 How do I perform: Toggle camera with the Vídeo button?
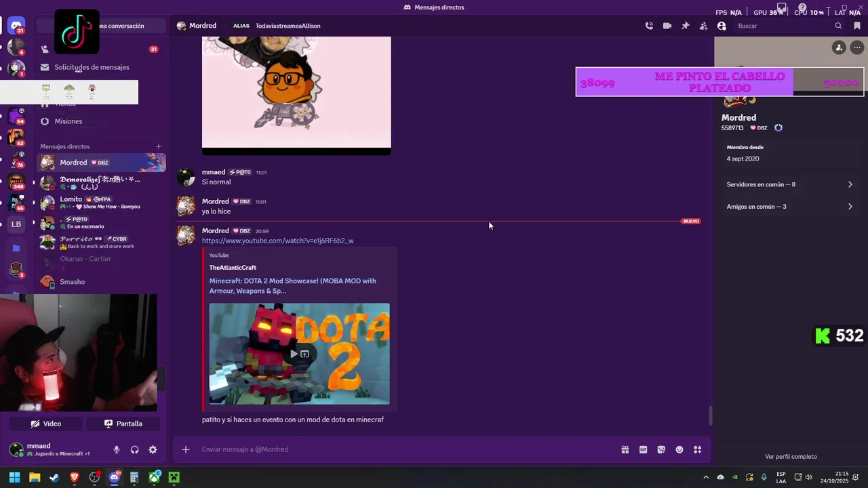pos(46,424)
